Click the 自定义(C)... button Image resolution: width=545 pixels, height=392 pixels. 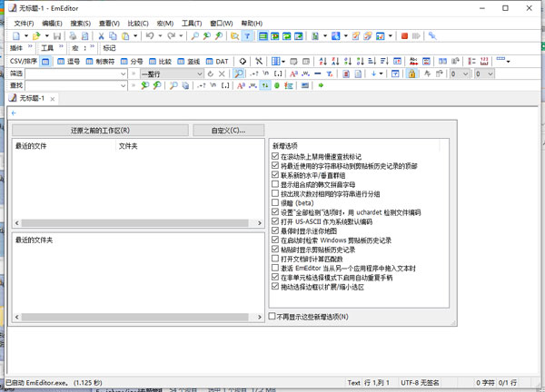pyautogui.click(x=228, y=130)
